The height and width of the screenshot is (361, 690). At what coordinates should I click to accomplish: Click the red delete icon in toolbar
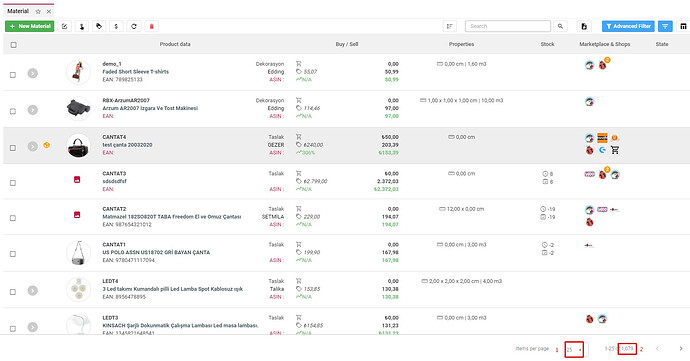pos(151,26)
